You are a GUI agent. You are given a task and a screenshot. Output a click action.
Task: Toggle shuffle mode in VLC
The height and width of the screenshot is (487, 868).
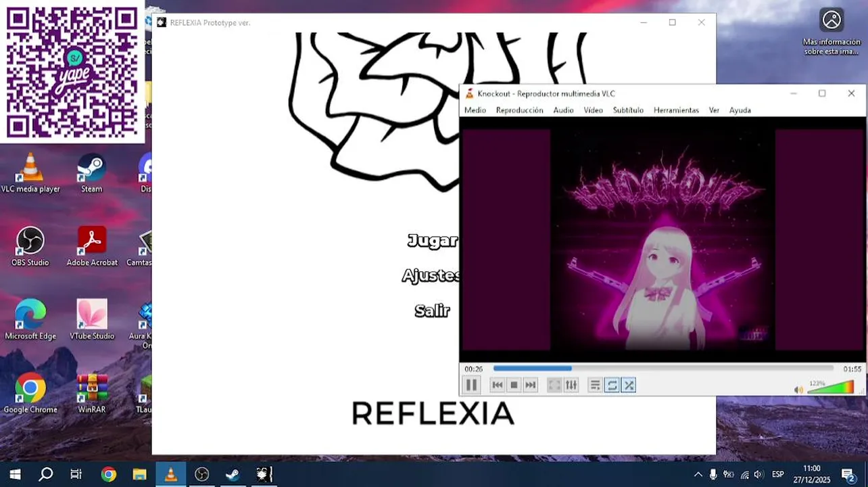(x=629, y=385)
